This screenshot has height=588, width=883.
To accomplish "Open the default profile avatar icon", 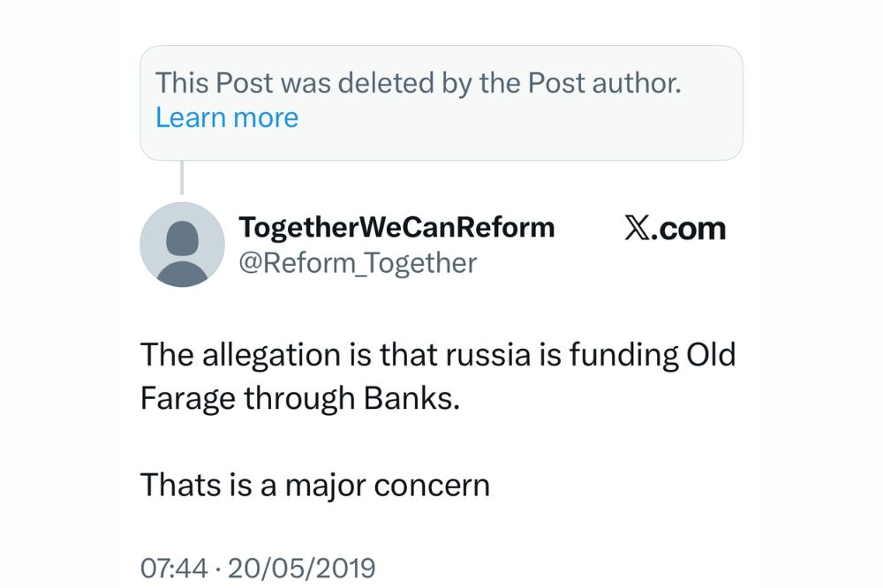I will 182,245.
